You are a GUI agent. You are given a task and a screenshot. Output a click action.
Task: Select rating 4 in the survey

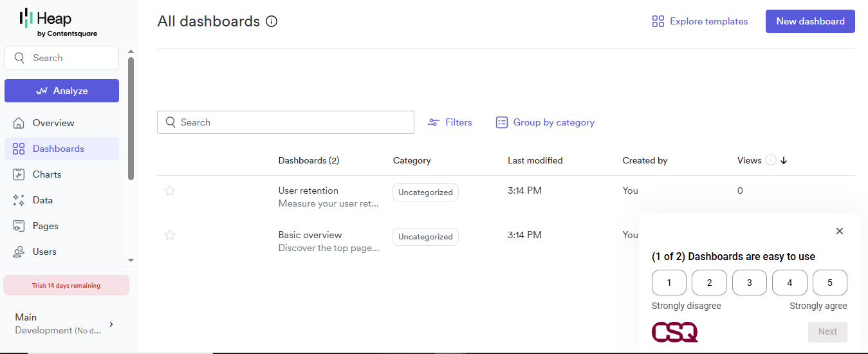(x=790, y=283)
